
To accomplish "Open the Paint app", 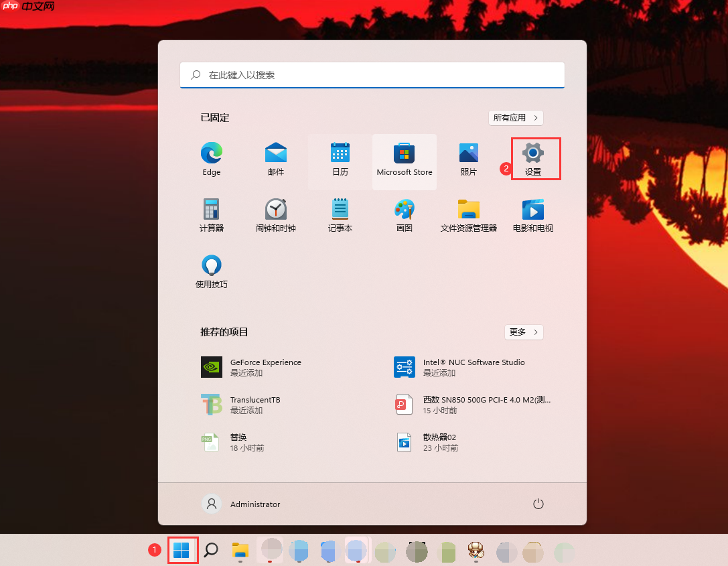I will pyautogui.click(x=404, y=214).
